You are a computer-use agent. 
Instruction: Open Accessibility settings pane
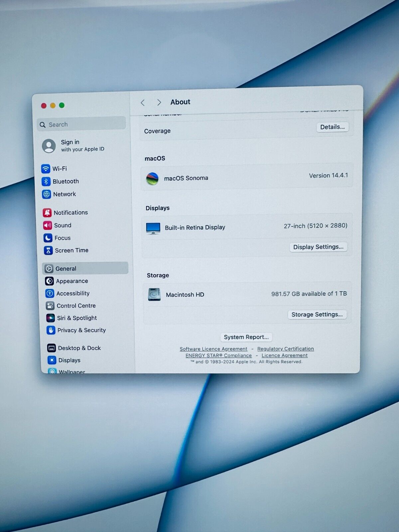click(x=73, y=293)
